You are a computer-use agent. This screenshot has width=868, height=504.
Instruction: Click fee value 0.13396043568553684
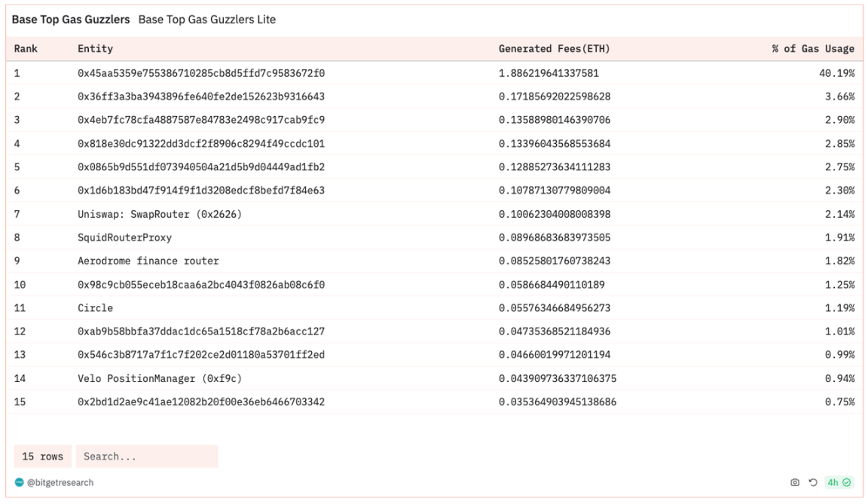coord(555,143)
